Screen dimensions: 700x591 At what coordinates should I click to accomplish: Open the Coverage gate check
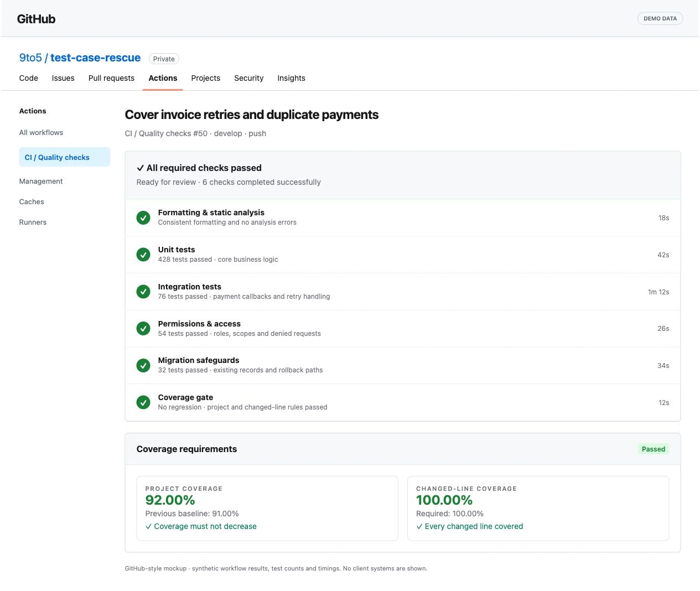(x=403, y=402)
